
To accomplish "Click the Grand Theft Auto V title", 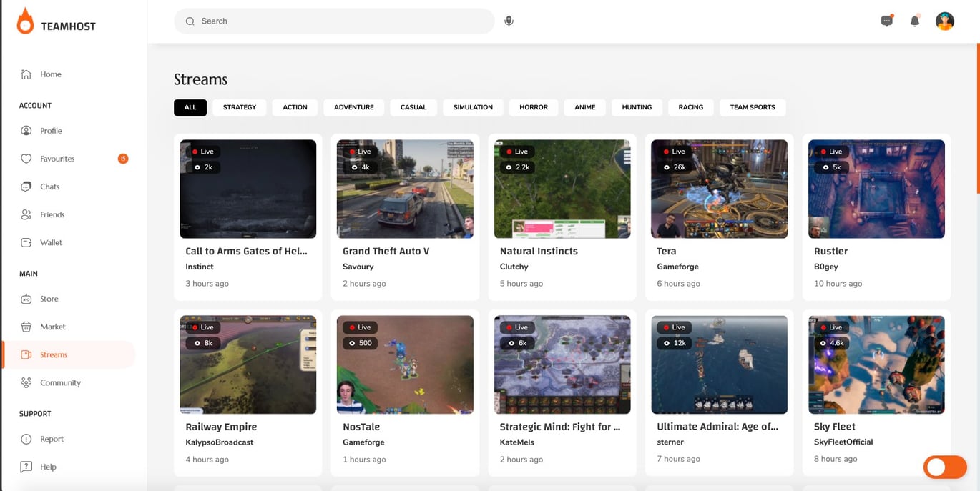I will coord(386,251).
